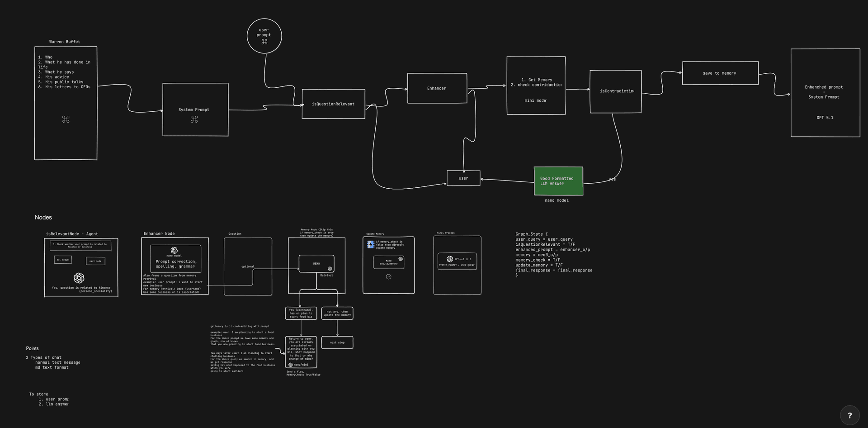Click the command symbol in System Prompt box
The image size is (868, 428).
194,119
